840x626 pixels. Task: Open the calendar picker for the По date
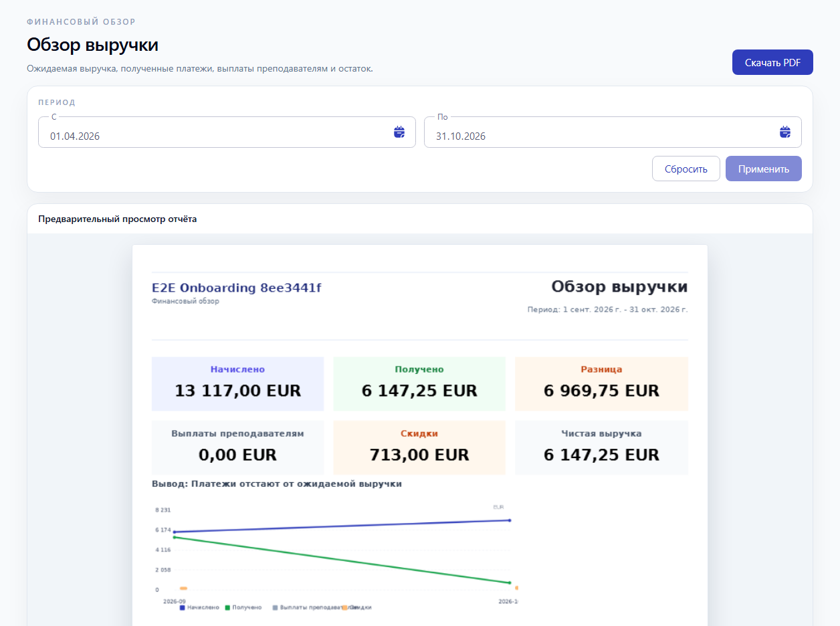pyautogui.click(x=785, y=132)
